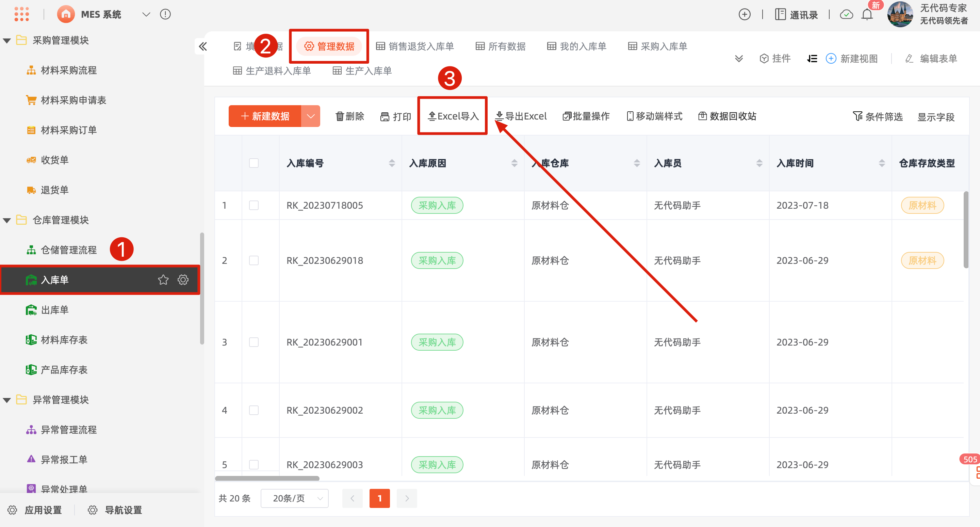Tick the select-all header checkbox

[x=254, y=163]
